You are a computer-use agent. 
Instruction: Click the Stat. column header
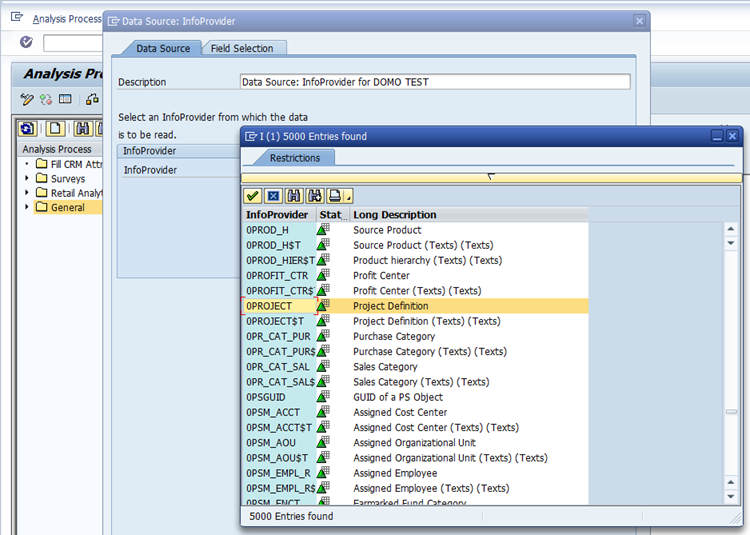(x=333, y=215)
